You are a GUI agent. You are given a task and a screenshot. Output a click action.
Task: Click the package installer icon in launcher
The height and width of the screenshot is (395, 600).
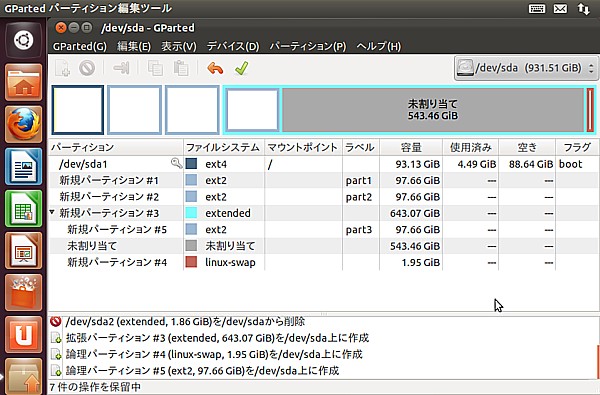(x=24, y=376)
